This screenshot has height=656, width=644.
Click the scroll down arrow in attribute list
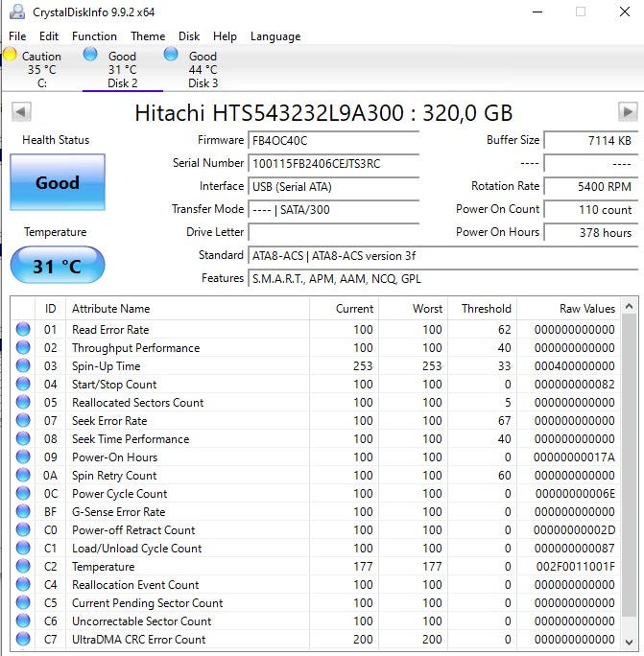click(x=630, y=642)
